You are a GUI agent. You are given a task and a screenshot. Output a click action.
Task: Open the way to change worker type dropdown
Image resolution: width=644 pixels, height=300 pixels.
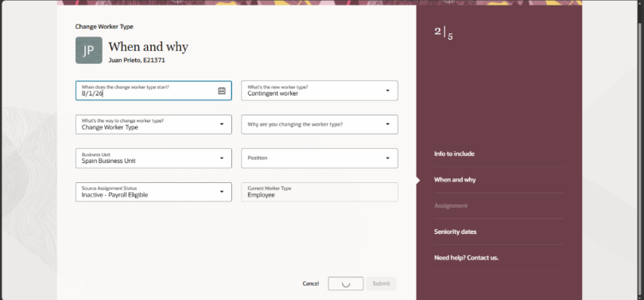coord(153,124)
